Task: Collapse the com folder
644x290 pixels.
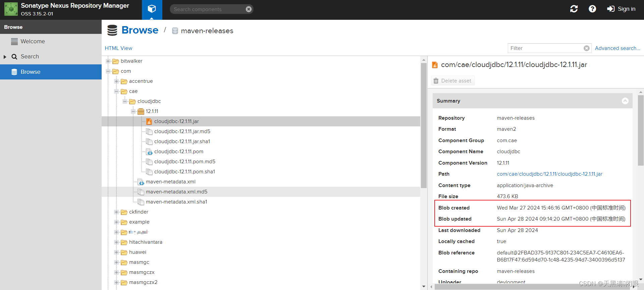Action: tap(108, 71)
